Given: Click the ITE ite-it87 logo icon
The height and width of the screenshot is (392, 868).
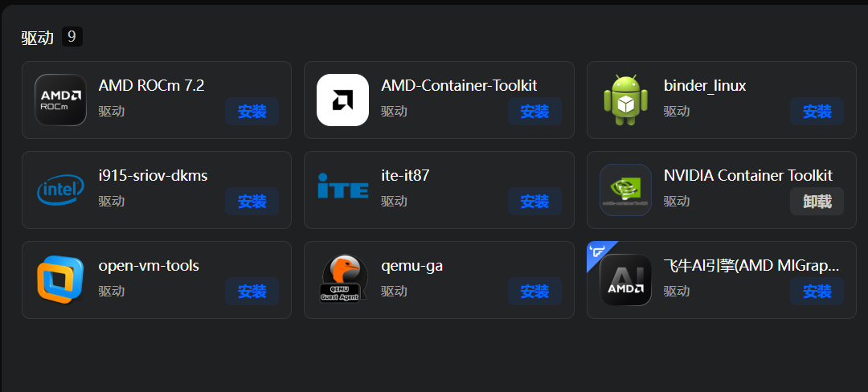Looking at the screenshot, I should [x=342, y=190].
